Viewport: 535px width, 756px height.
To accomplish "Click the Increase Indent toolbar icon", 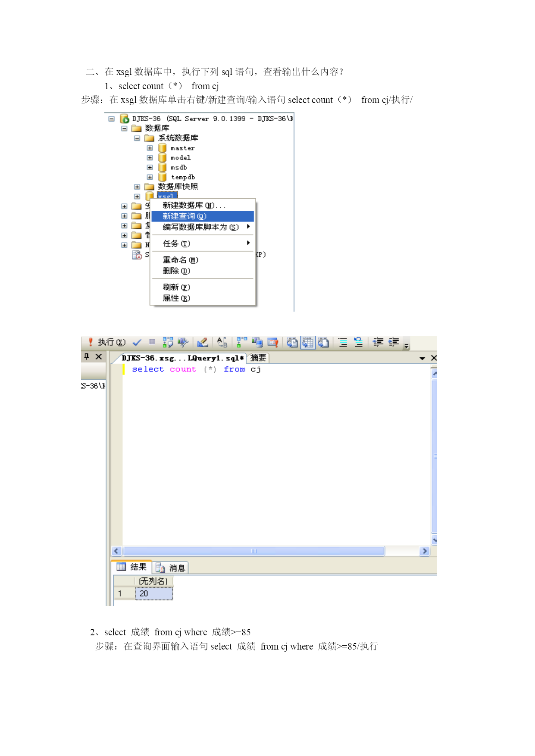I will pyautogui.click(x=394, y=342).
